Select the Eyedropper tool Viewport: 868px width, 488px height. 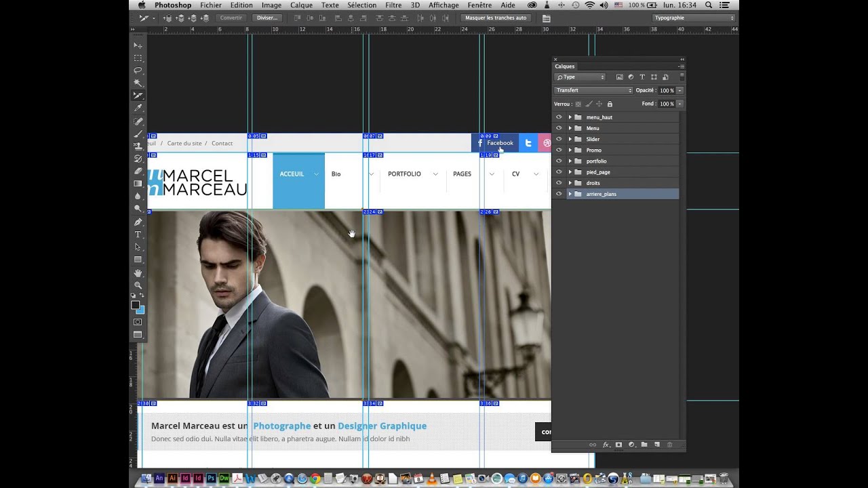[x=138, y=108]
